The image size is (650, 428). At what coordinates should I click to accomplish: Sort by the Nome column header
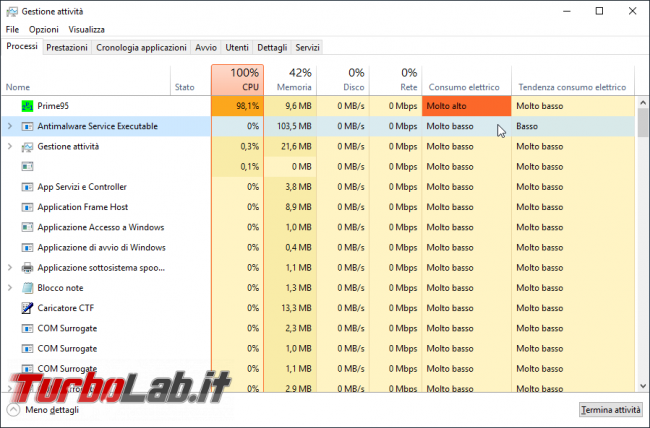86,80
